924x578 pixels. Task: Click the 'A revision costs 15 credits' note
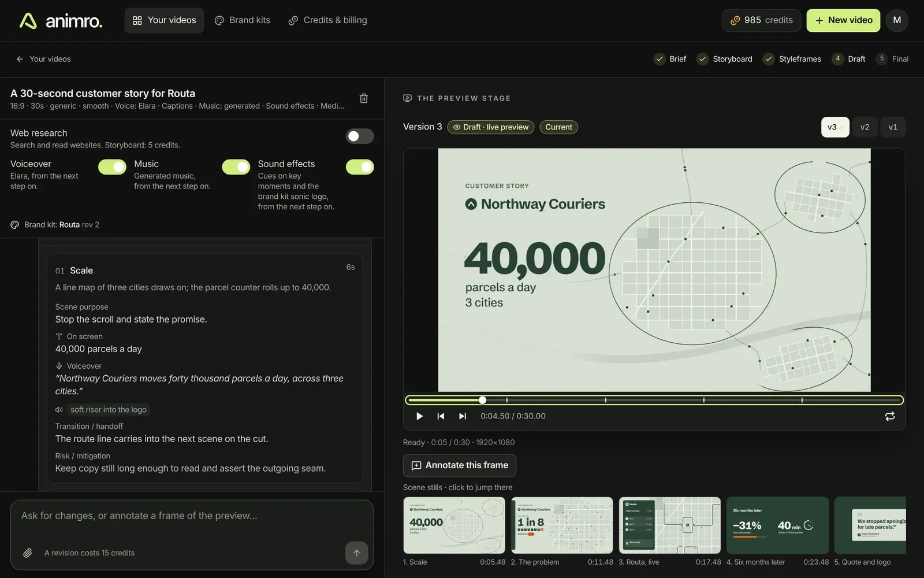point(90,553)
